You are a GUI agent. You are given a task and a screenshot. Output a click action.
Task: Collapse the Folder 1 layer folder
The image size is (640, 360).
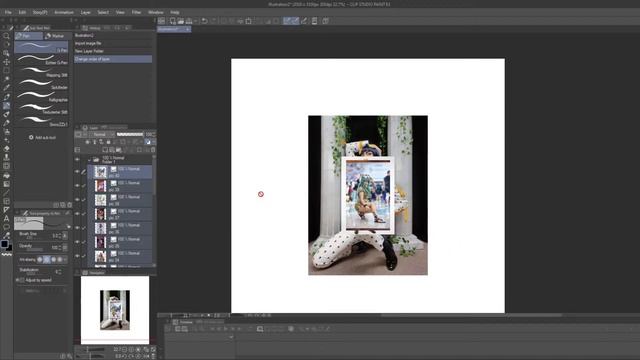coord(89,160)
